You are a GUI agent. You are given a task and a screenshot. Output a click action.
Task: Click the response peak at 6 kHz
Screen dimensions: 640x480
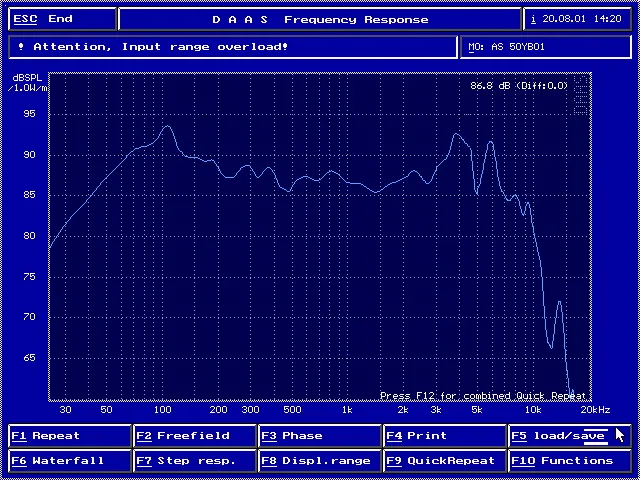pyautogui.click(x=491, y=142)
